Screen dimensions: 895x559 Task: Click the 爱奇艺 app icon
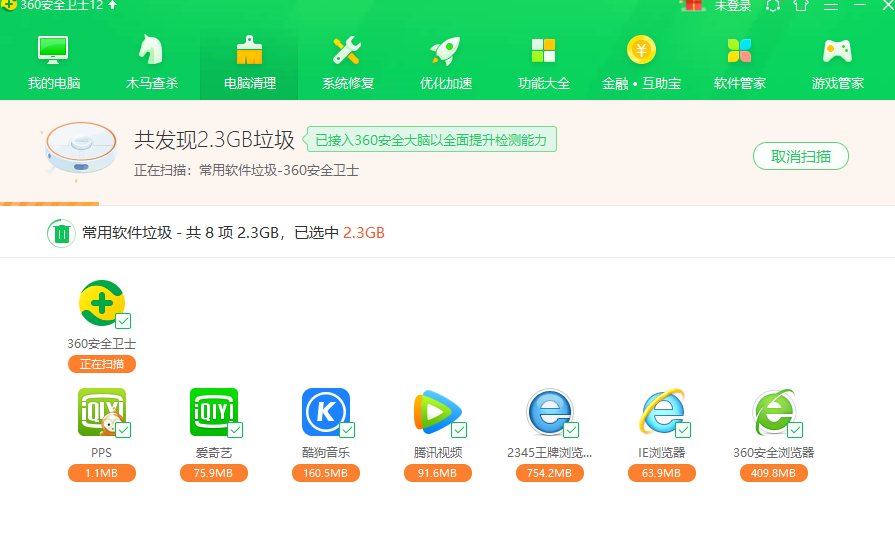click(213, 412)
